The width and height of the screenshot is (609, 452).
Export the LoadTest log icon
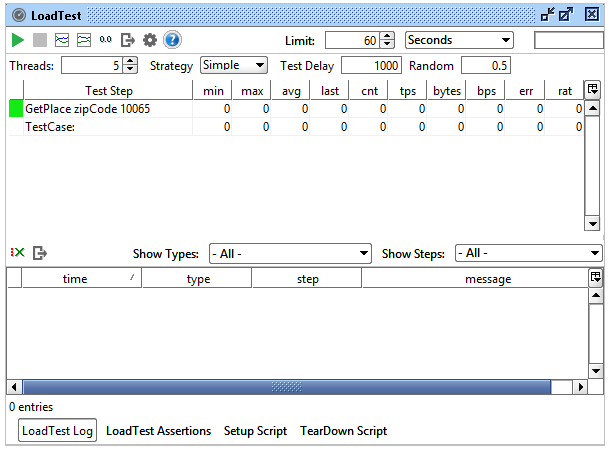(40, 253)
